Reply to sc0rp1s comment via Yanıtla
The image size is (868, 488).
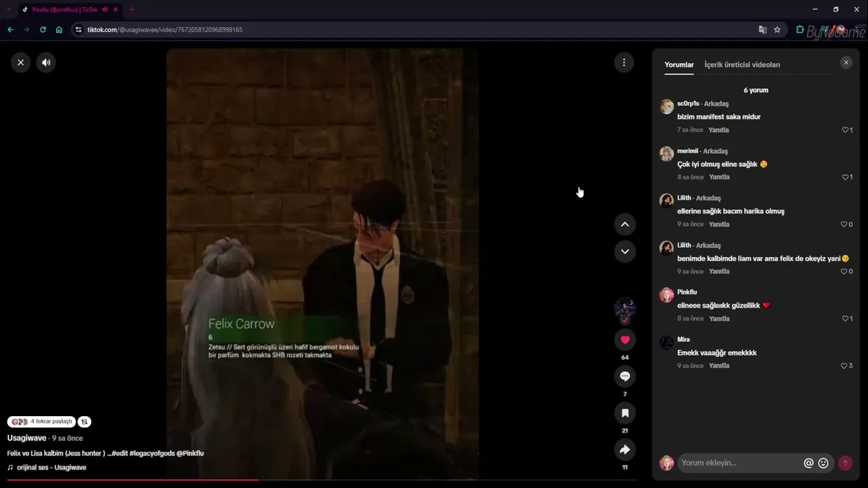point(719,130)
